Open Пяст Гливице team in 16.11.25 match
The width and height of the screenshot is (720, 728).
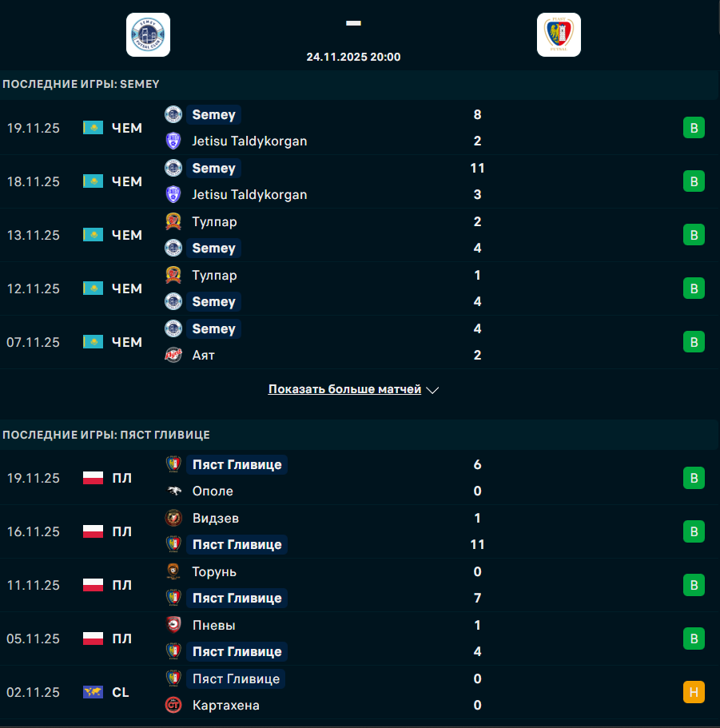pos(237,544)
